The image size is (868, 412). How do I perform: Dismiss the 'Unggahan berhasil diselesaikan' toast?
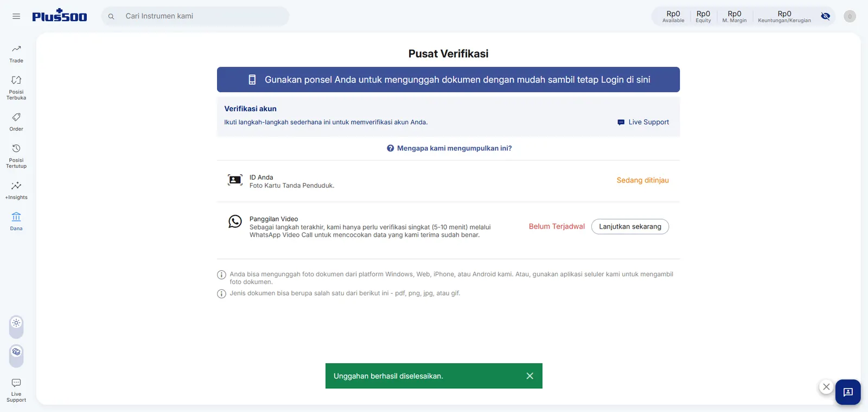(x=530, y=376)
